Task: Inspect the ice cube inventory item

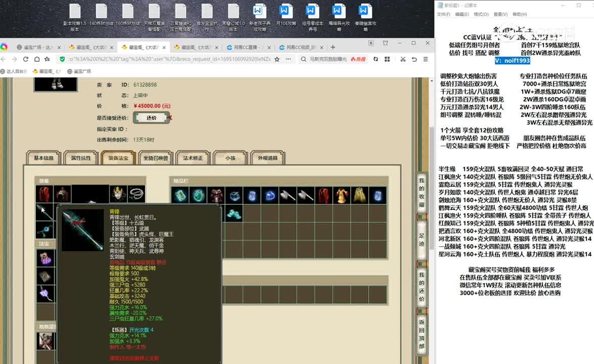Action: pos(234,196)
